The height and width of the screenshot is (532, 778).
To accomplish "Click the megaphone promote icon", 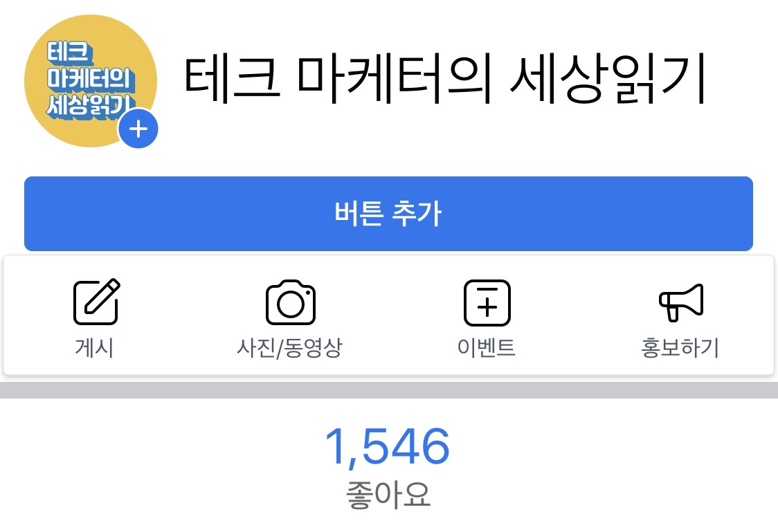I will (x=681, y=302).
